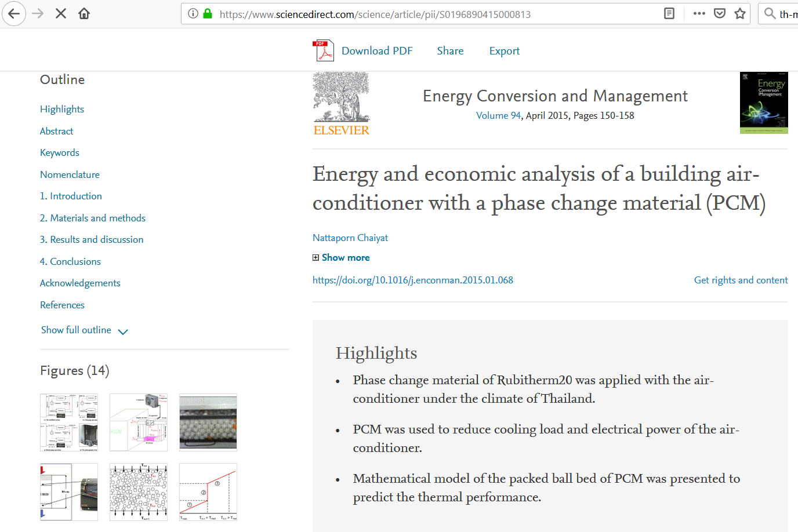Open the article DOI link

(x=413, y=280)
